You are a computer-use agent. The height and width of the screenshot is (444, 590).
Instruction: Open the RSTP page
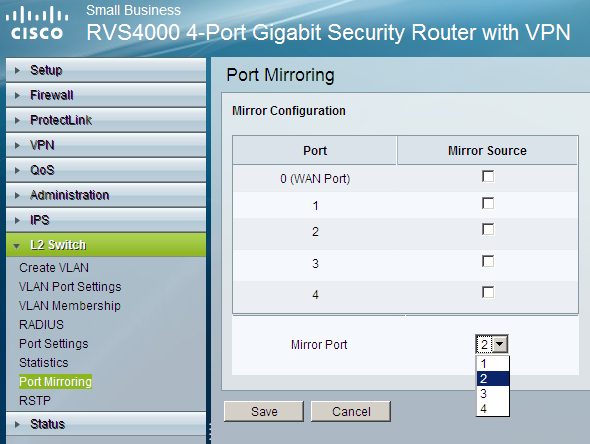click(35, 401)
